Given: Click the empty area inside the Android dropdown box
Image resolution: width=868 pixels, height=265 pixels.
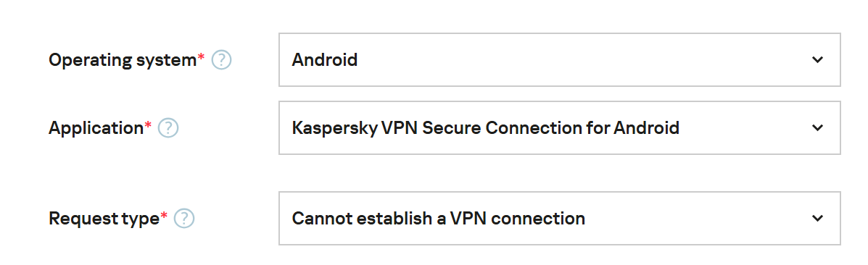Looking at the screenshot, I should 582,60.
